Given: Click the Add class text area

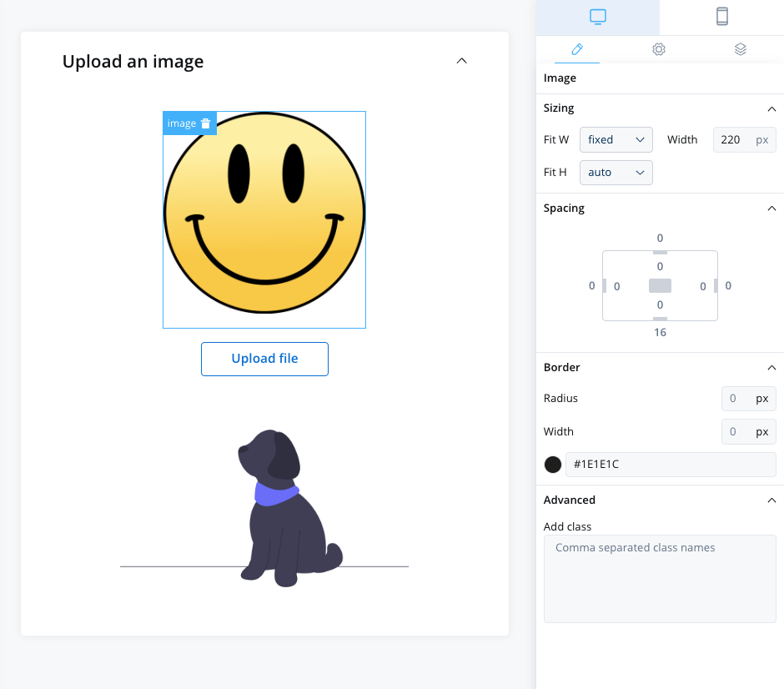Looking at the screenshot, I should pos(660,579).
